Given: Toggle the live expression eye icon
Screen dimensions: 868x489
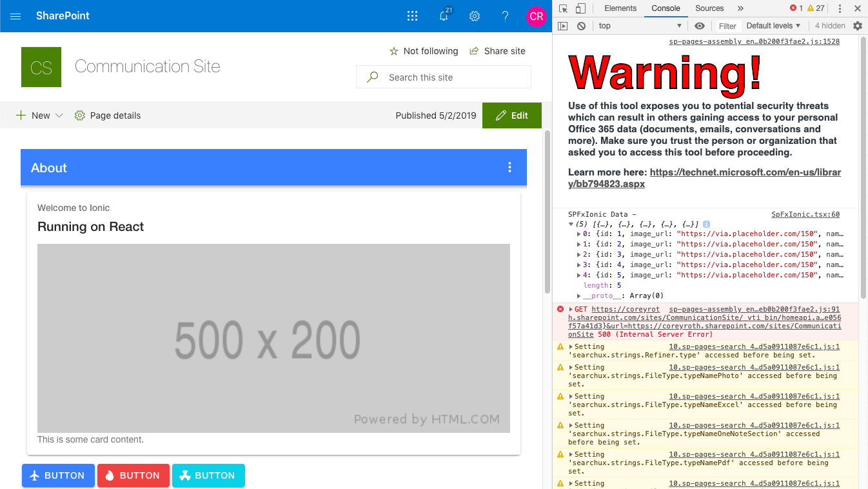Looking at the screenshot, I should point(700,26).
